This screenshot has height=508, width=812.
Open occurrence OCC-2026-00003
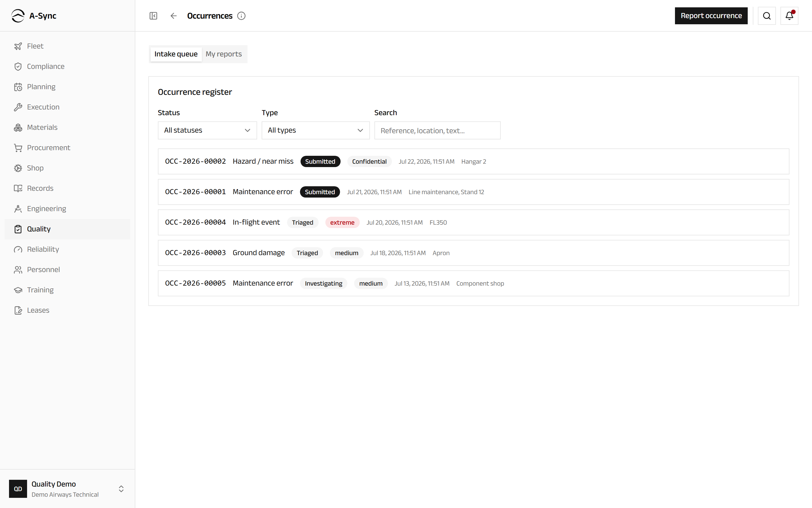point(473,253)
